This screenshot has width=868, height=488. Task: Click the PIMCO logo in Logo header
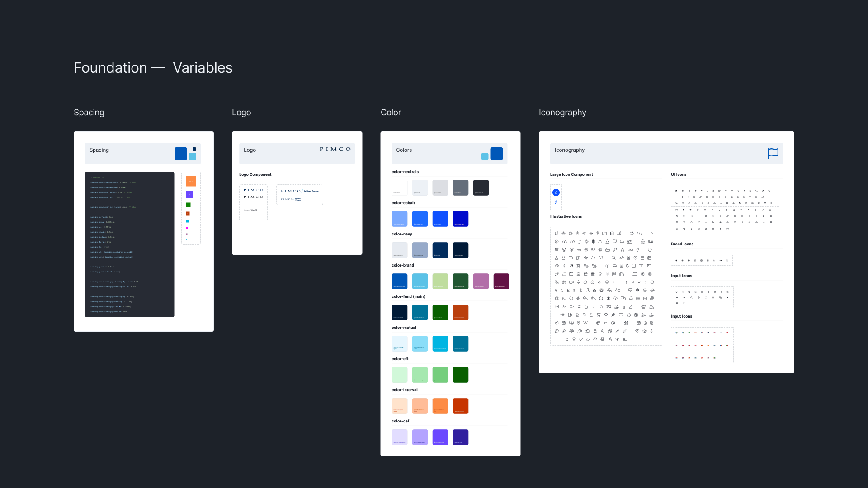pos(335,149)
